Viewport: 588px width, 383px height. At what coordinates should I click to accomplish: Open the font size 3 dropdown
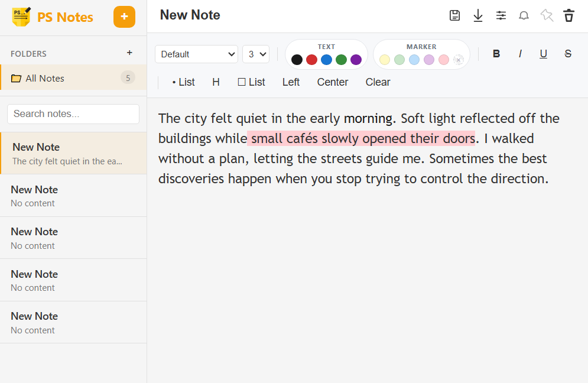(x=256, y=54)
